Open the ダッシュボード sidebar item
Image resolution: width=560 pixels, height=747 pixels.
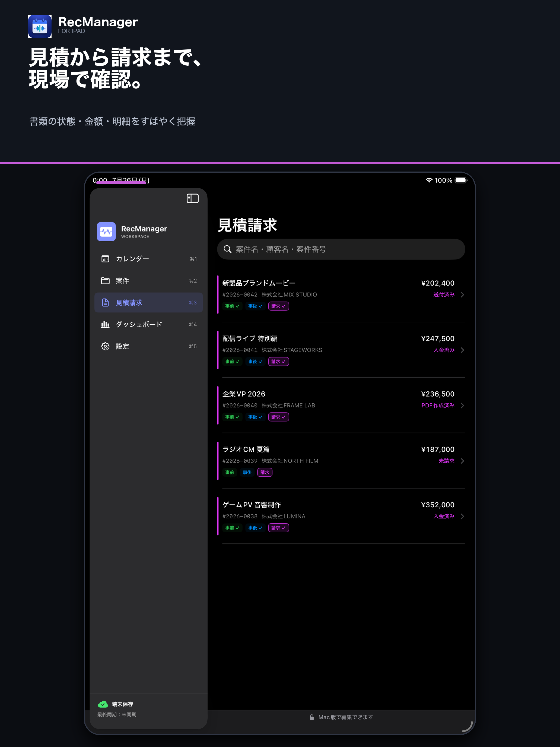[x=148, y=324]
